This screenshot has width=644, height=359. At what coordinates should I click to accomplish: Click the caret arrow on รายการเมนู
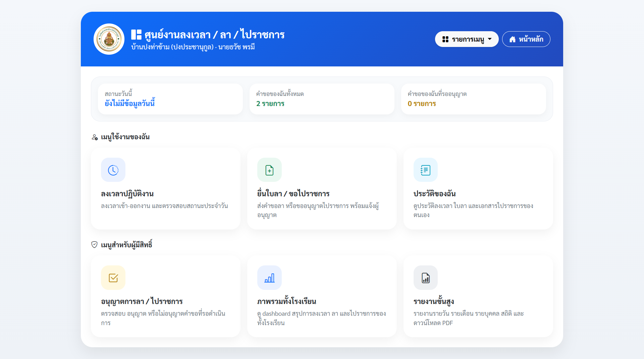pos(490,39)
